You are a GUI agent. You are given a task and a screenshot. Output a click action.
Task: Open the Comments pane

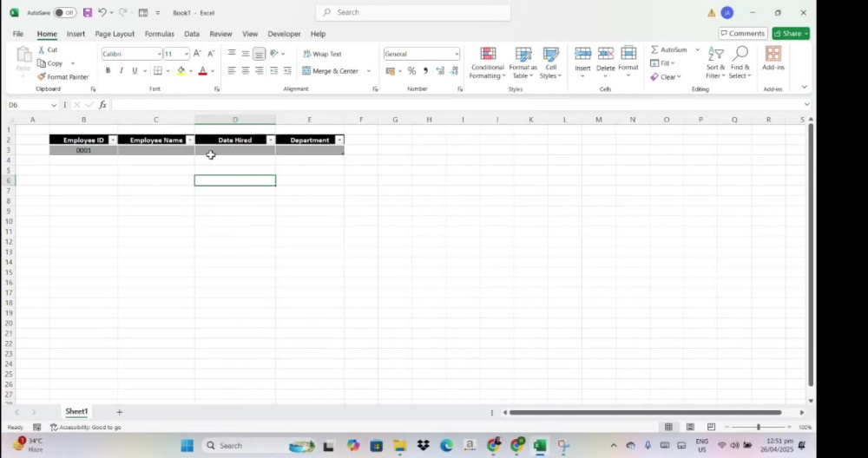tap(743, 33)
